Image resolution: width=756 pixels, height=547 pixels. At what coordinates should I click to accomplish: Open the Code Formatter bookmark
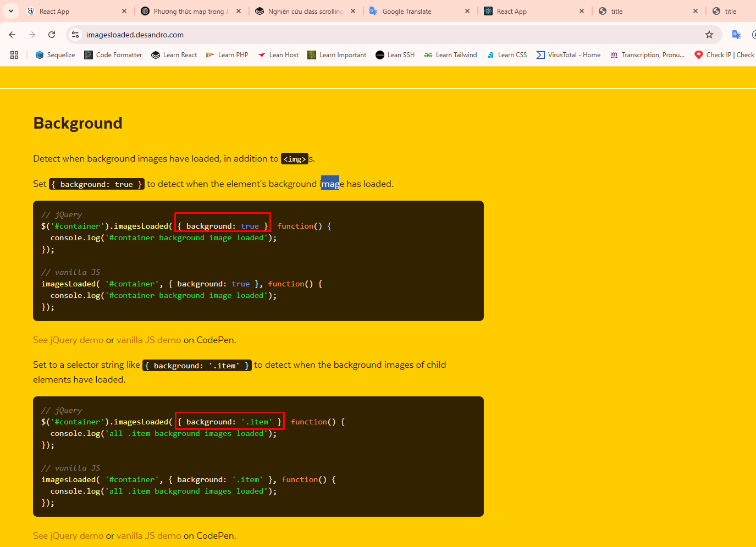(113, 55)
